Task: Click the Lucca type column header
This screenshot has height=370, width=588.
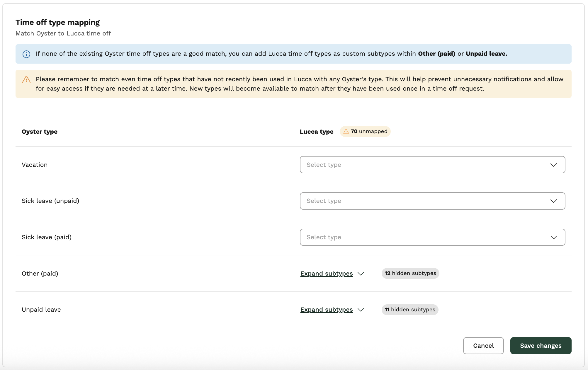Action: pos(317,132)
